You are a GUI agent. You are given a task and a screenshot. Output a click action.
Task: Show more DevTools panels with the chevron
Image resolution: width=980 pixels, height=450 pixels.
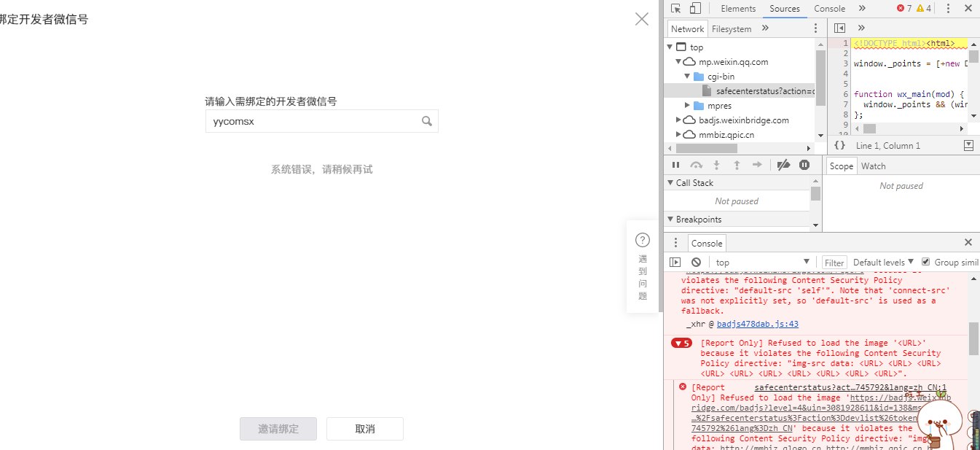[x=862, y=9]
